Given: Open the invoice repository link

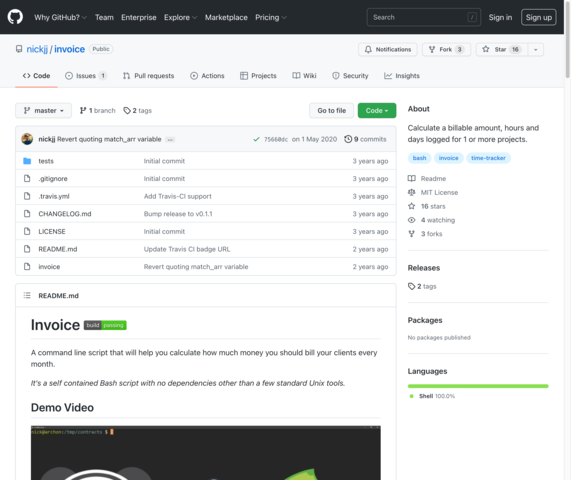Looking at the screenshot, I should pos(70,49).
